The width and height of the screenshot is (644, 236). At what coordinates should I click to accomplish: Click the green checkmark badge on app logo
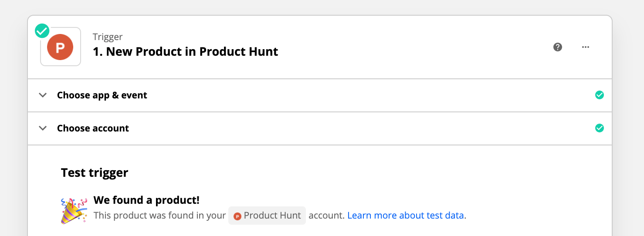coord(42,31)
